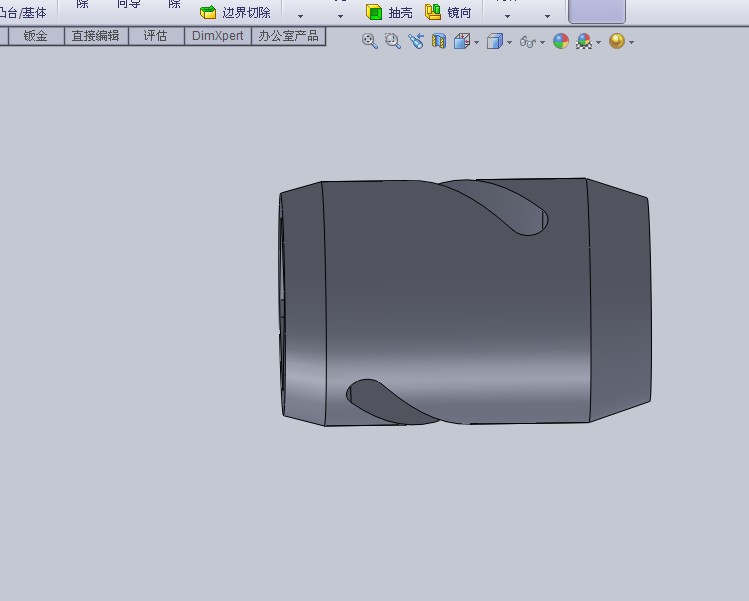The image size is (749, 601).
Task: Expand the ribbon dropdown arrow right of 镜向
Action: coord(507,16)
